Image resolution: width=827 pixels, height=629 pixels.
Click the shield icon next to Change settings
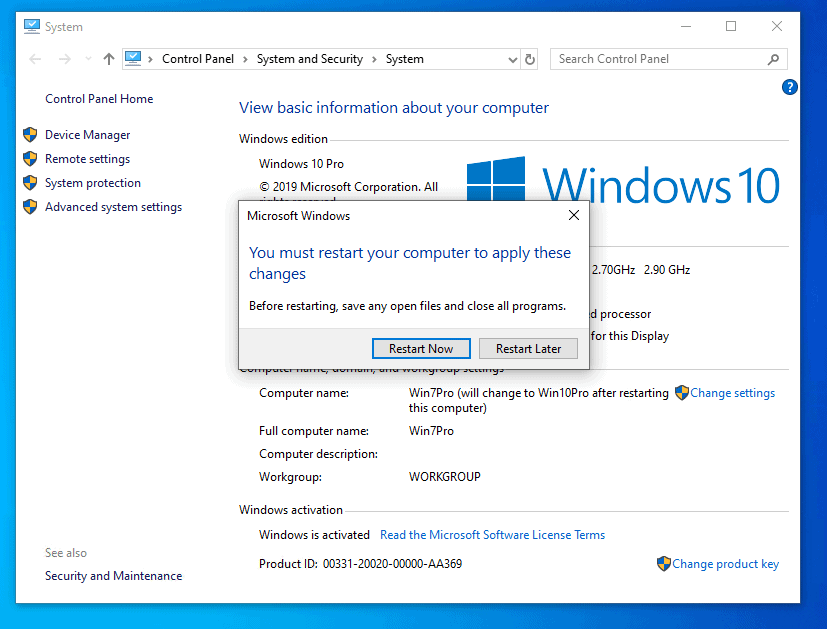click(682, 393)
